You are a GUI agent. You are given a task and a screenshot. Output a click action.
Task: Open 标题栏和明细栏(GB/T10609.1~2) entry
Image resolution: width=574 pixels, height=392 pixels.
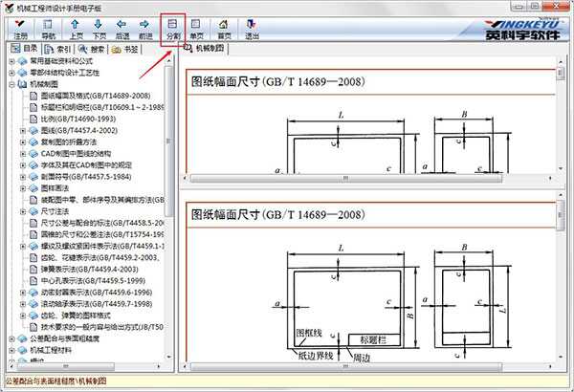click(x=101, y=108)
